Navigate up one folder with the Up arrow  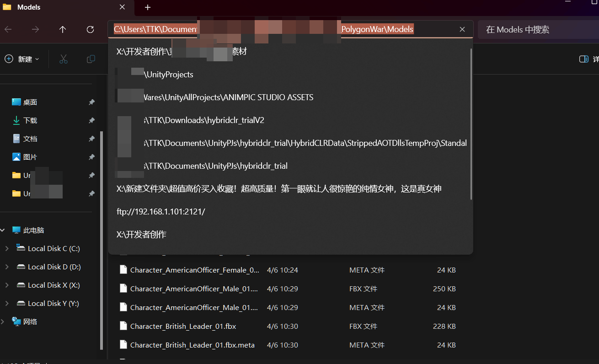(63, 29)
